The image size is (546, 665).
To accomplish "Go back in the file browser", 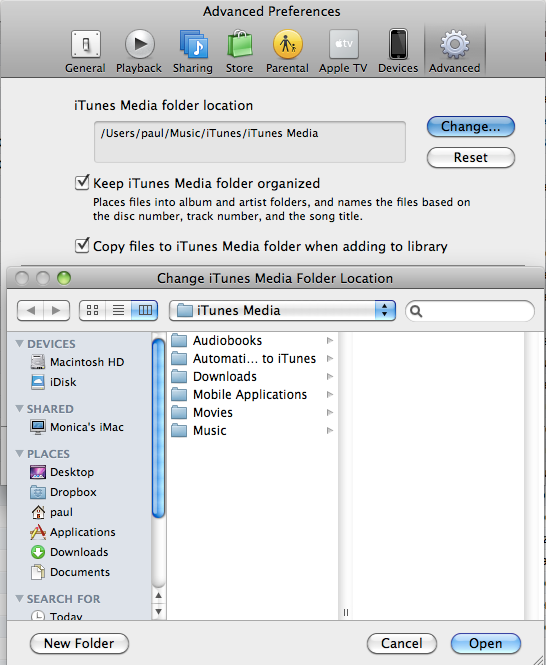I will coord(31,310).
